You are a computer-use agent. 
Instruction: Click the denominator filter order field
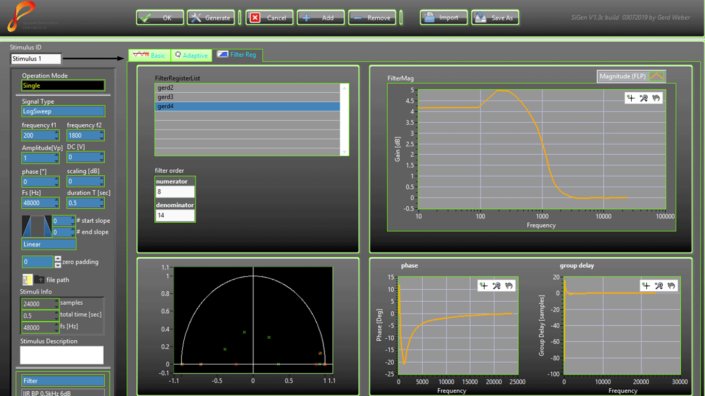point(175,215)
